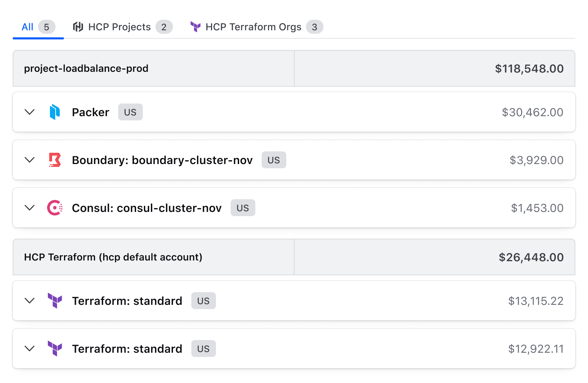Expand the Boundary: boundary-cluster-nov row
This screenshot has height=383, width=588.
30,160
